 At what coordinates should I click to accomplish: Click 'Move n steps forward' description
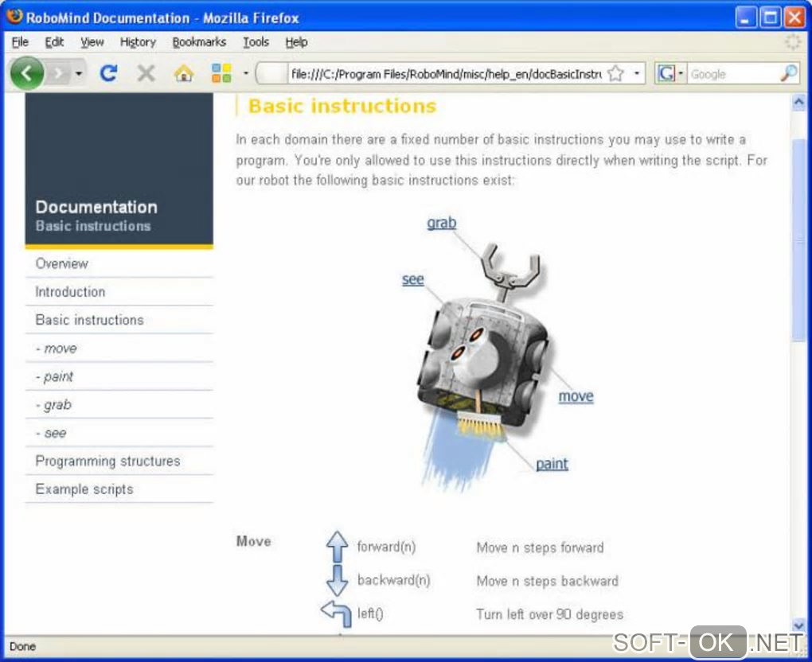click(x=540, y=547)
